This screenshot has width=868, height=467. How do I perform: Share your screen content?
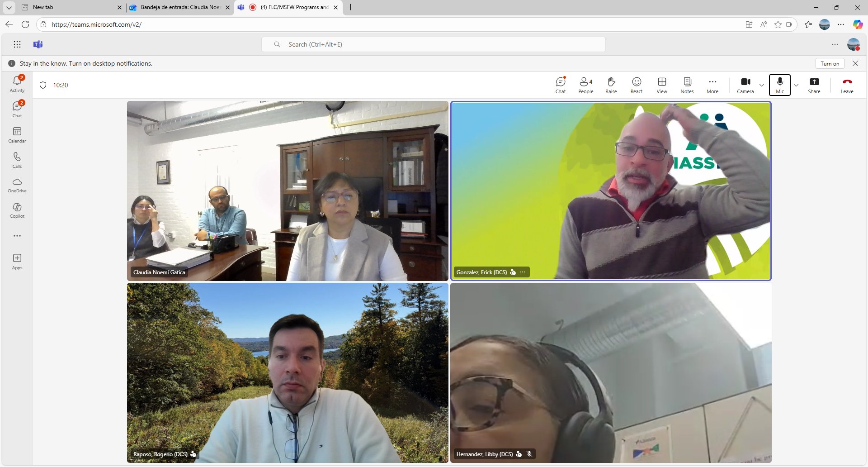coord(814,85)
